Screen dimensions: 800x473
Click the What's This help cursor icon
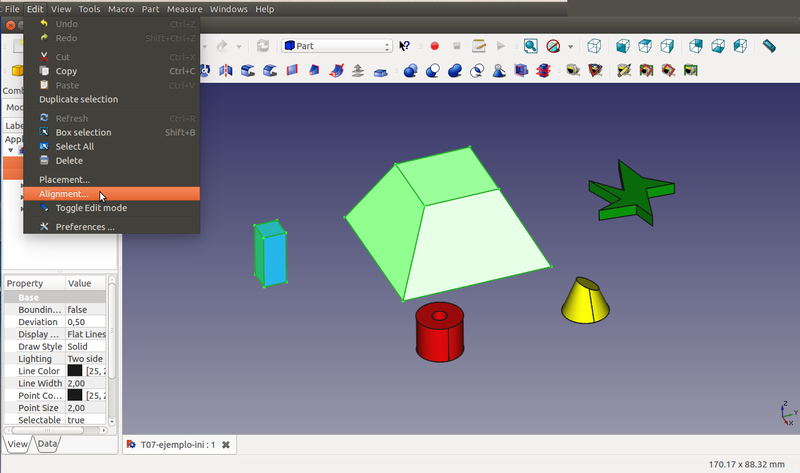point(404,46)
